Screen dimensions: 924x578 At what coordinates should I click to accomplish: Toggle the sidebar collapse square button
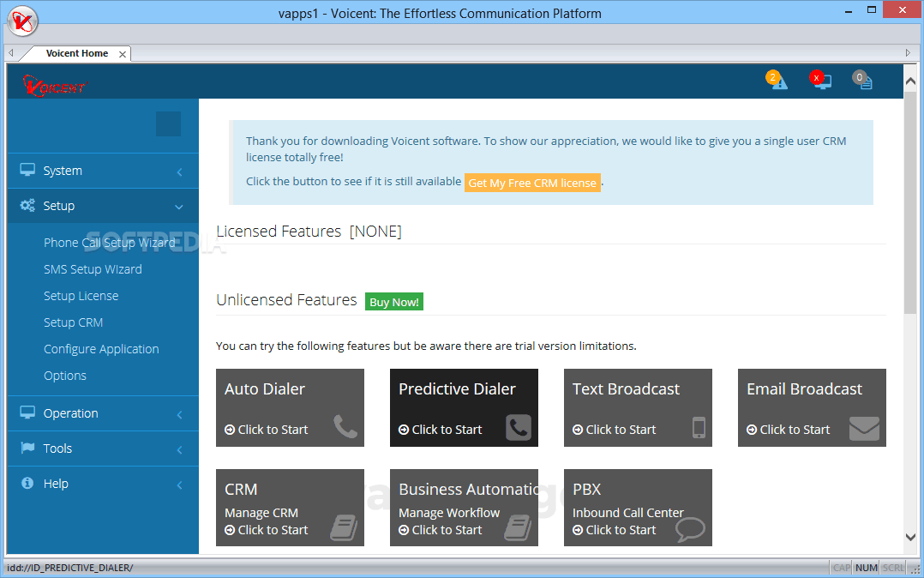[169, 123]
